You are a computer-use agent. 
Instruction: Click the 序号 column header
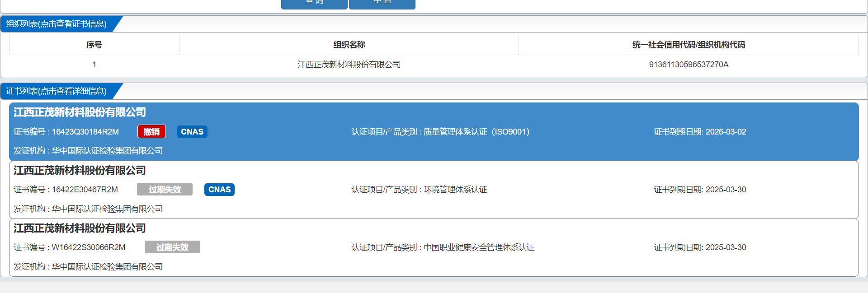click(94, 45)
